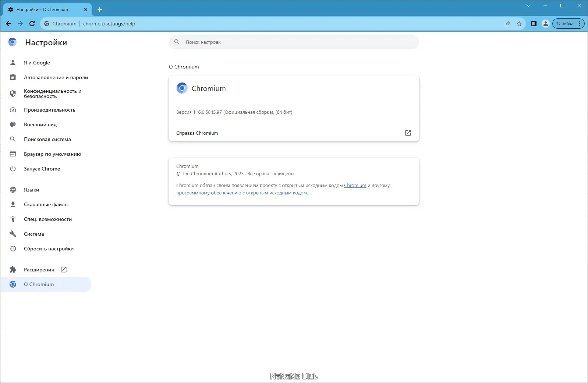Open Спец. возможности settings
Screen dimensions: 588x383
pos(46,219)
